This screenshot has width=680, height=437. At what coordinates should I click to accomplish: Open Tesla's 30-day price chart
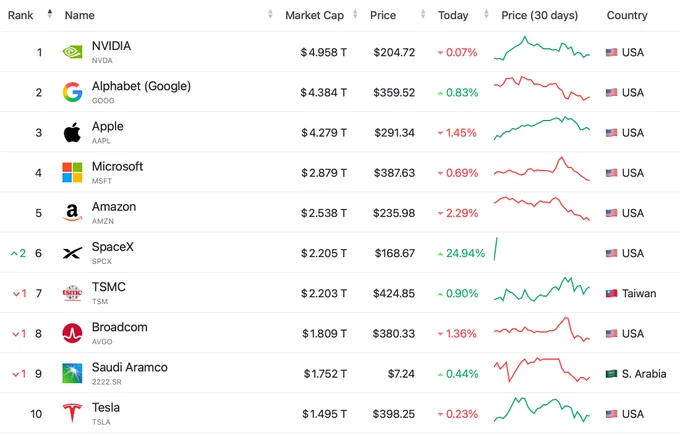[542, 410]
